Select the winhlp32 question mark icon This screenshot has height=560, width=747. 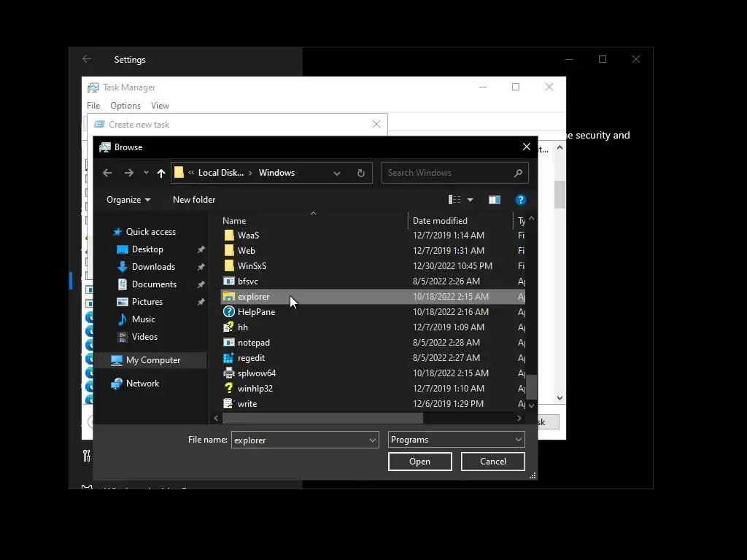[x=228, y=389]
